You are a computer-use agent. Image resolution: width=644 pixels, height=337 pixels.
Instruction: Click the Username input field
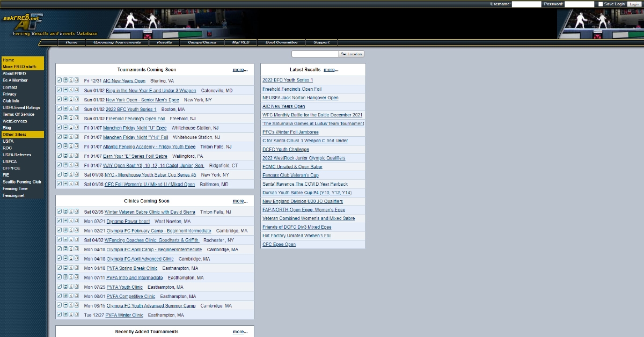pos(526,4)
